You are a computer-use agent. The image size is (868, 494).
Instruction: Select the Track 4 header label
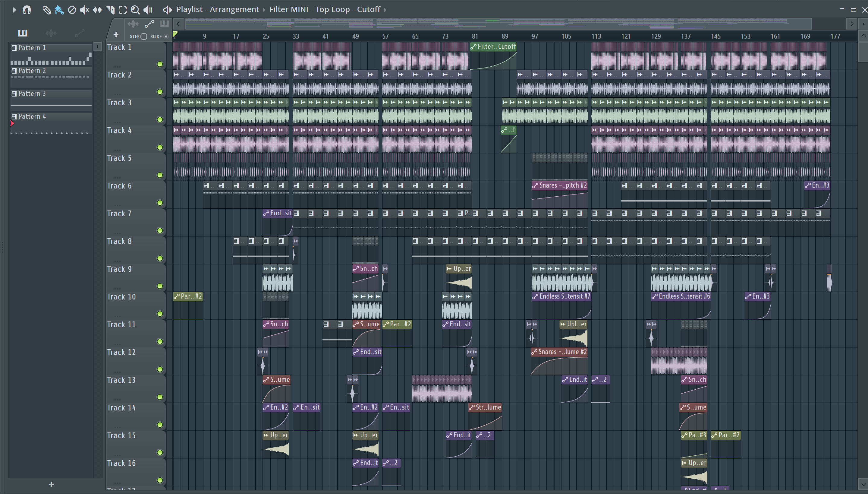point(119,131)
